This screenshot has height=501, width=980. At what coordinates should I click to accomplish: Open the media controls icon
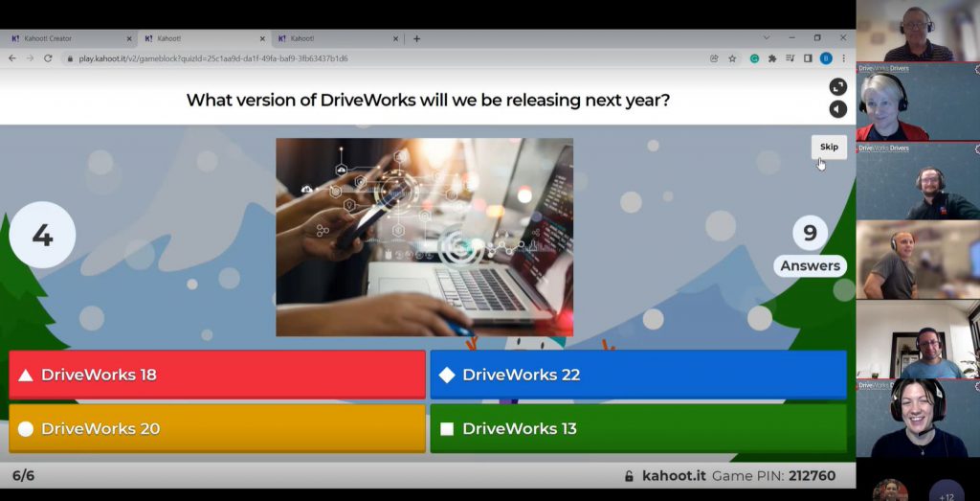[x=790, y=58]
